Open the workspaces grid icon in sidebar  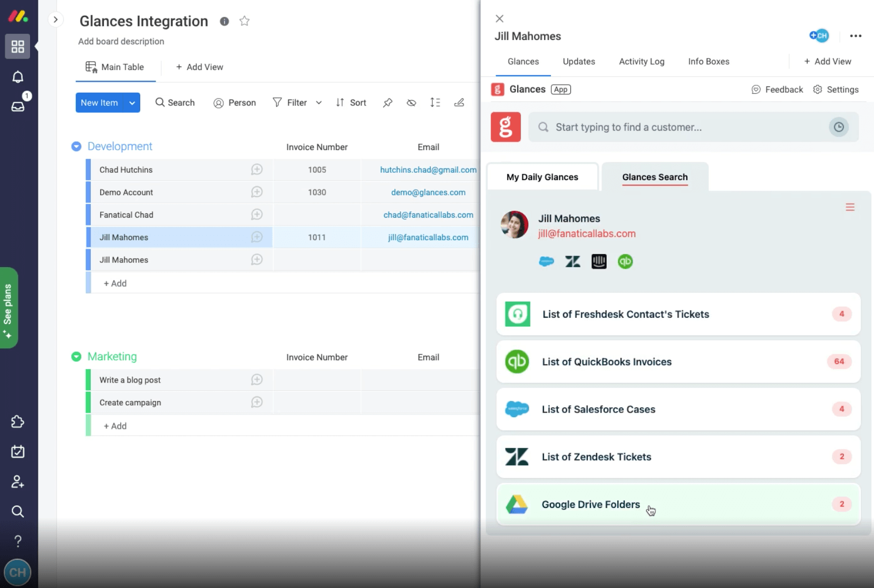[x=18, y=46]
